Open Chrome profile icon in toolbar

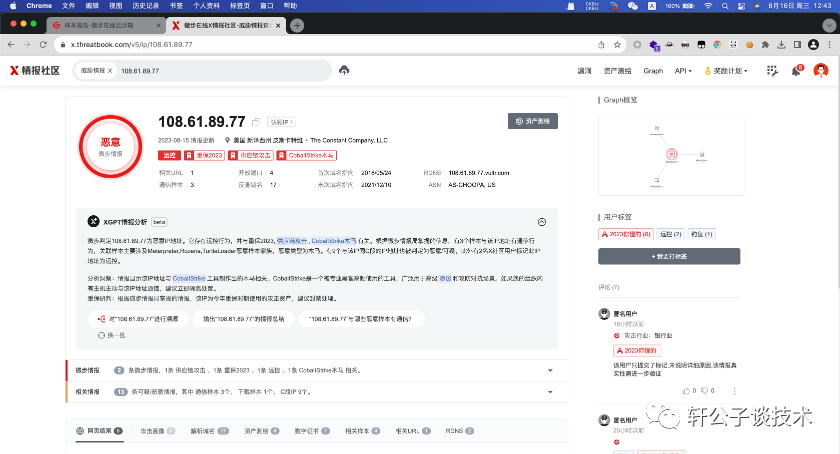[813, 44]
